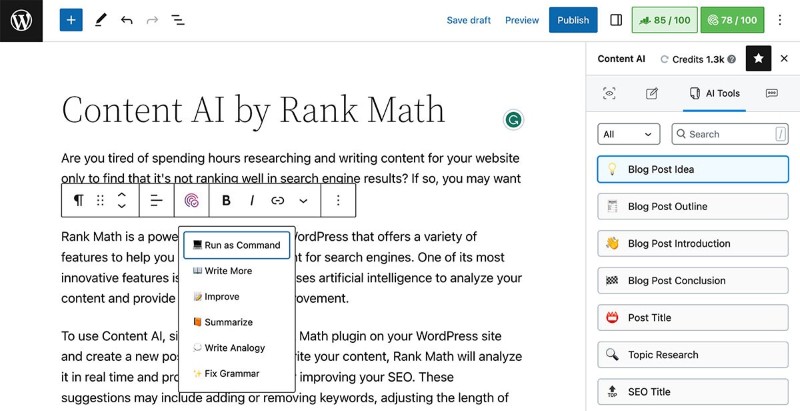Open the text alignment options

(157, 200)
